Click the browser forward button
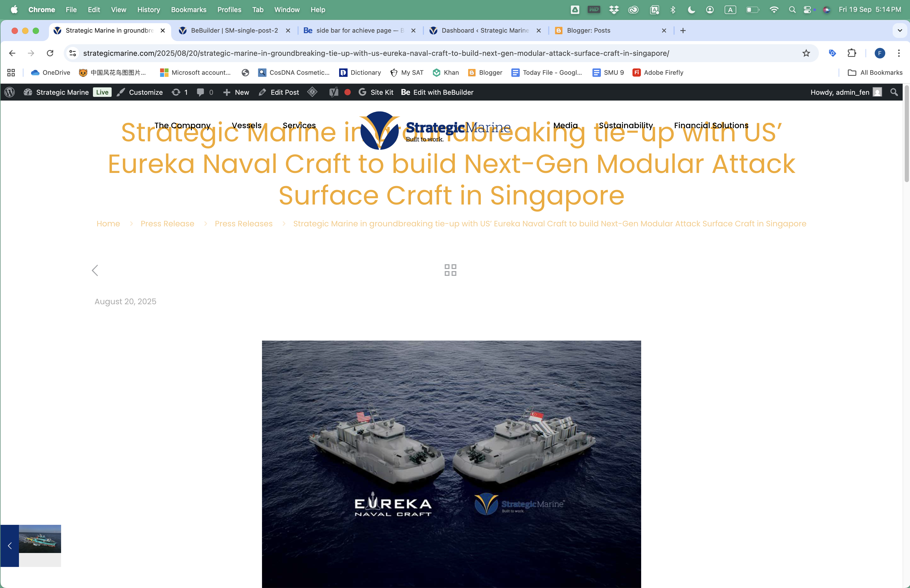 31,53
